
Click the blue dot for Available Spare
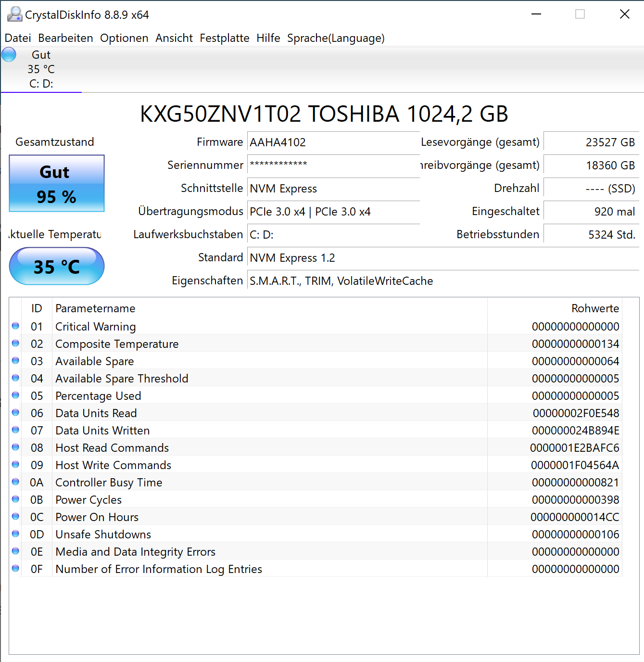[x=15, y=361]
